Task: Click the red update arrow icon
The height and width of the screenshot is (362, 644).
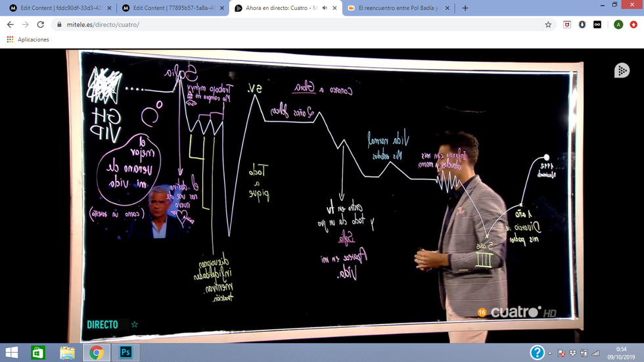Action: click(633, 24)
